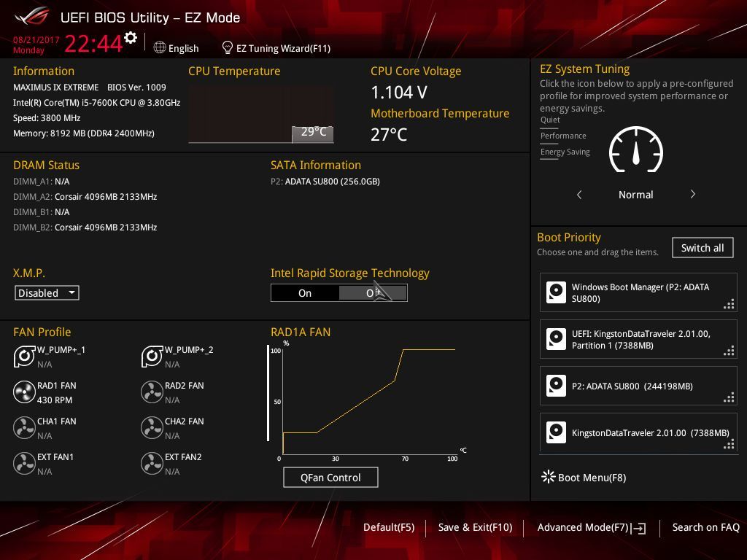Click KingstonDataTraveler (7388MB) disk icon
Viewport: 747px width, 560px height.
pyautogui.click(x=556, y=432)
